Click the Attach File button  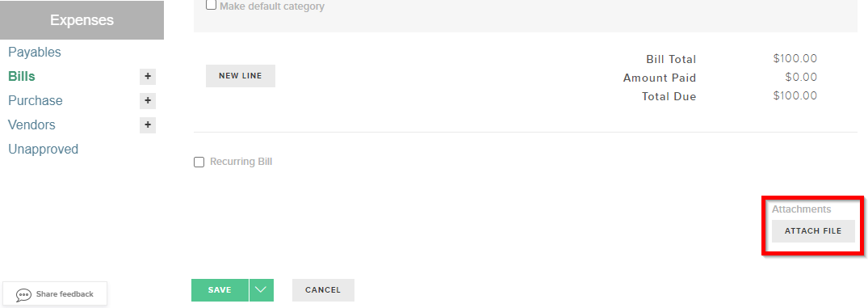(813, 231)
